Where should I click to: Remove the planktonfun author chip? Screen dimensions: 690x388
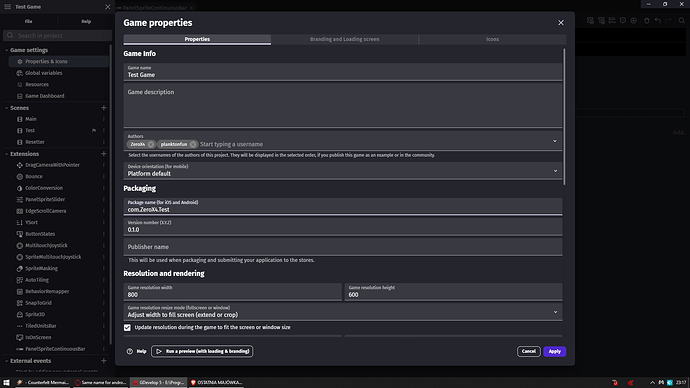(x=193, y=144)
